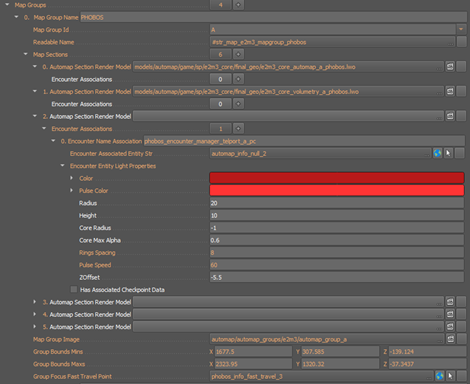Open the dark red Color swatch
Screen dimensions: 470x384
[337, 178]
